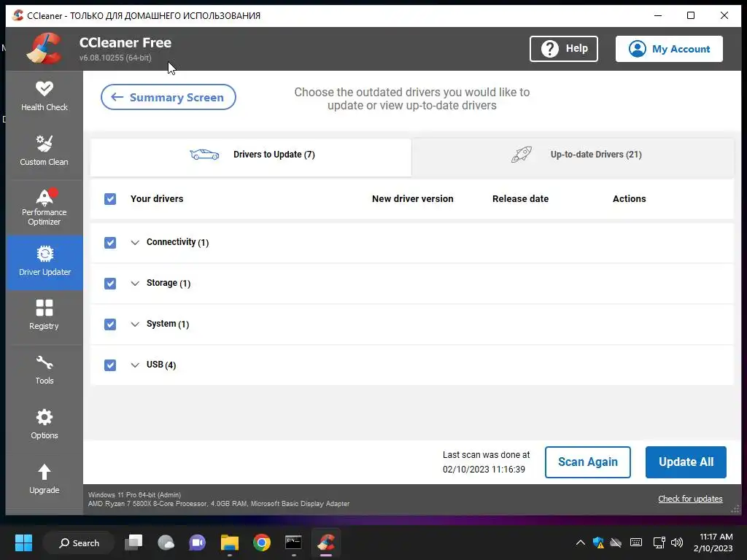The width and height of the screenshot is (747, 560).
Task: Switch to the Drivers to Update (7) tab
Action: point(251,157)
